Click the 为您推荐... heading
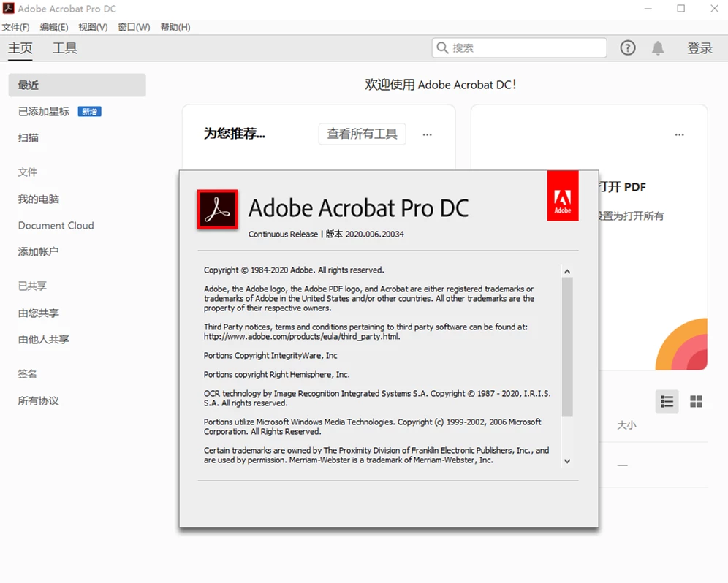This screenshot has height=583, width=728. (235, 134)
